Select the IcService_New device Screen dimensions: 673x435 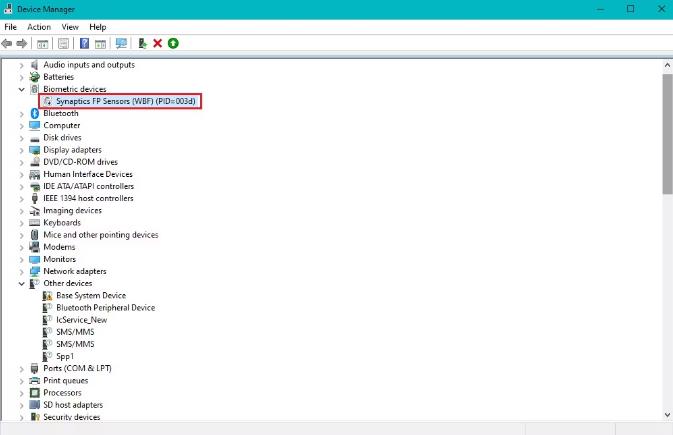(x=82, y=320)
